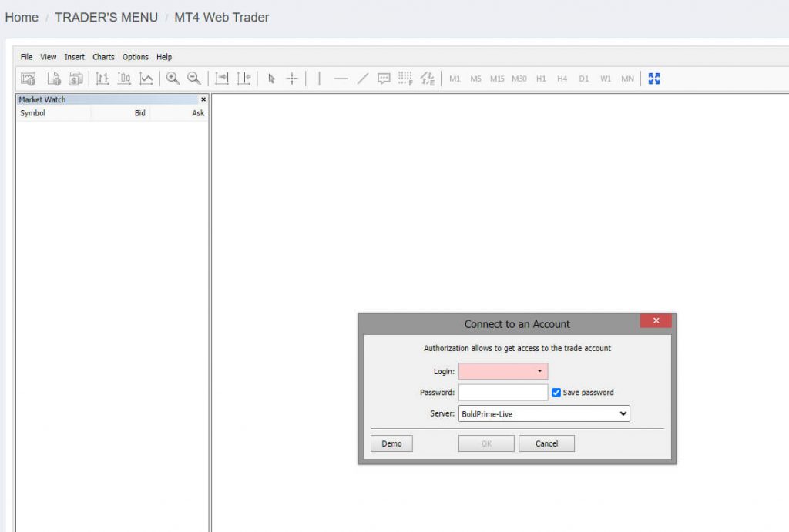This screenshot has height=532, width=789.
Task: Open the Server BoldPrime-Live dropdown
Action: tap(544, 414)
